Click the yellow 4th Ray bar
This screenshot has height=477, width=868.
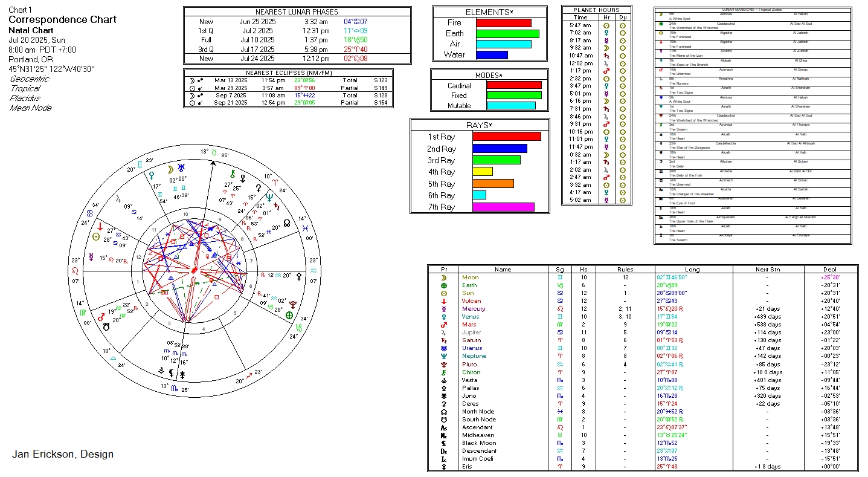pos(482,172)
